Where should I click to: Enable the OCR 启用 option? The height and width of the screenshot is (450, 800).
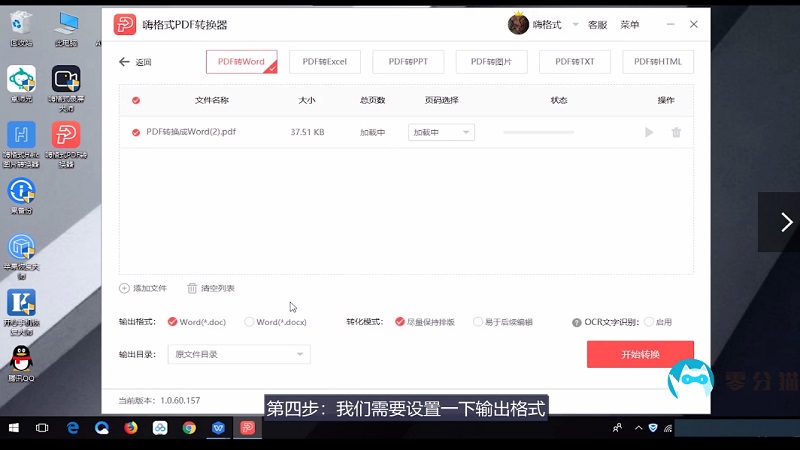649,322
